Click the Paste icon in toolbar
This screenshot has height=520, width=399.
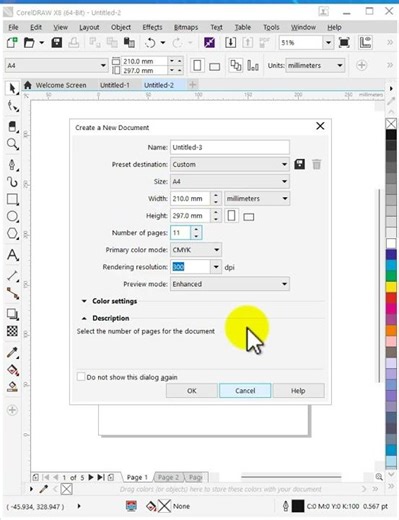129,43
